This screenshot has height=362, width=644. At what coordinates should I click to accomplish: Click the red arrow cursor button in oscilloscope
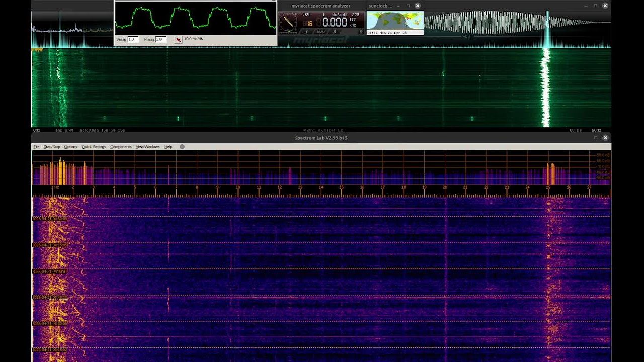(x=178, y=39)
